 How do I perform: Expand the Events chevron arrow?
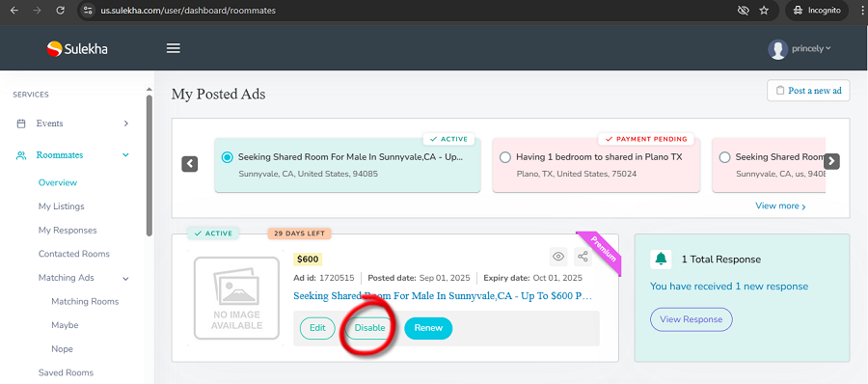click(125, 123)
